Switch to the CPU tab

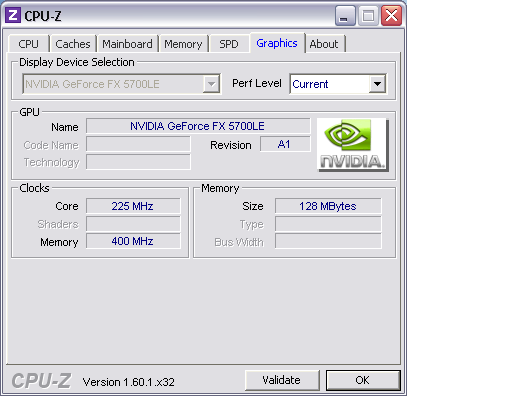tap(29, 44)
